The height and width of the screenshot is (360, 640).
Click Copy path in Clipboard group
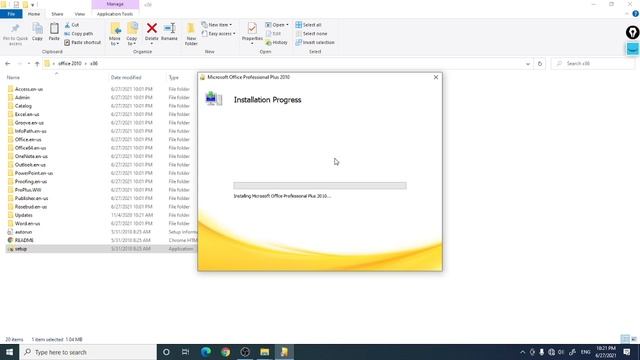tap(78, 33)
